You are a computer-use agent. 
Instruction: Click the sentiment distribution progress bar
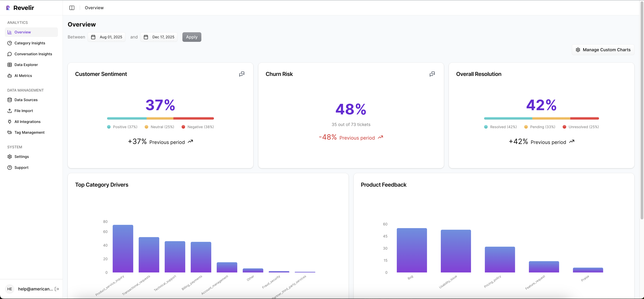click(x=160, y=118)
